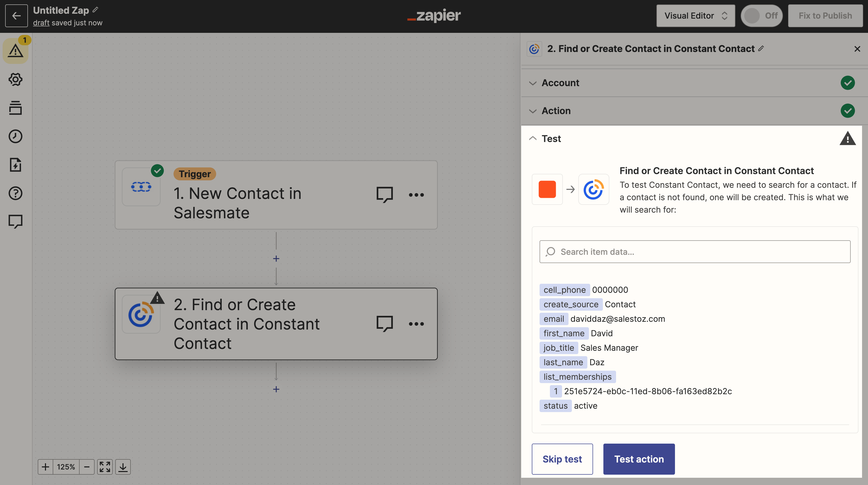
Task: Open the warning issues sidebar icon
Action: point(16,51)
